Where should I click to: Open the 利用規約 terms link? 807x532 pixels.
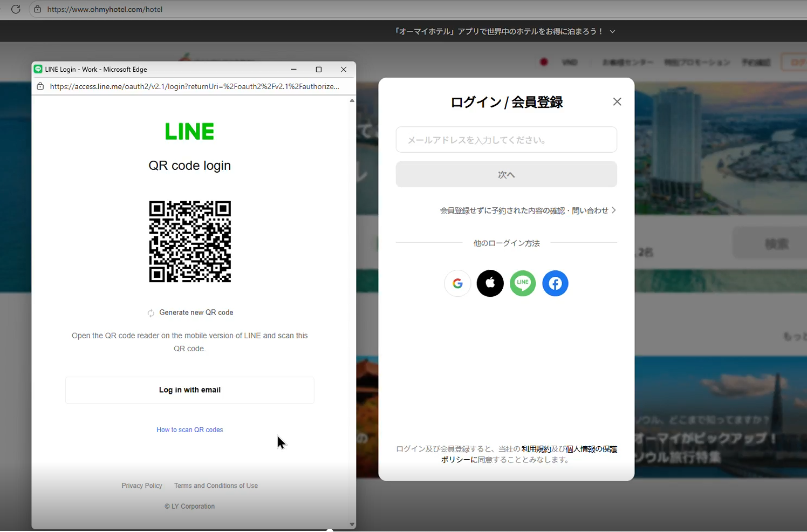(536, 449)
